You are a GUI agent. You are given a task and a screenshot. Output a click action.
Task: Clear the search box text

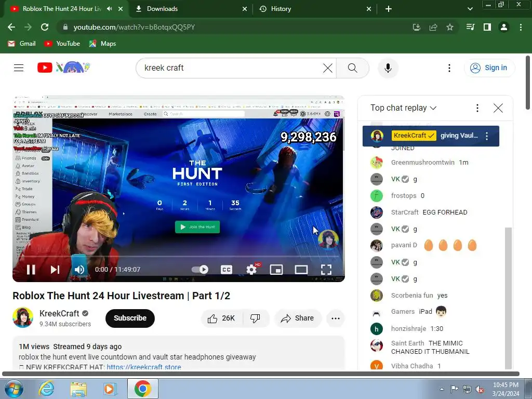click(328, 68)
